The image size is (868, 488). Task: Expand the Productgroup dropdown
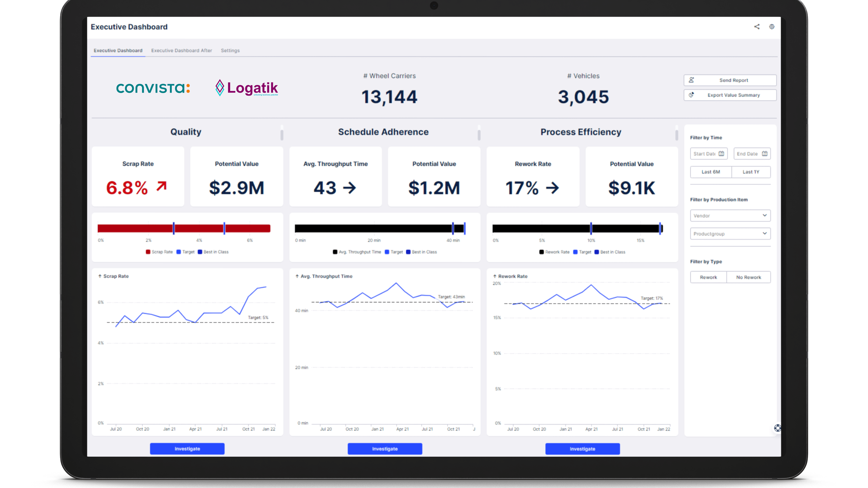(730, 234)
